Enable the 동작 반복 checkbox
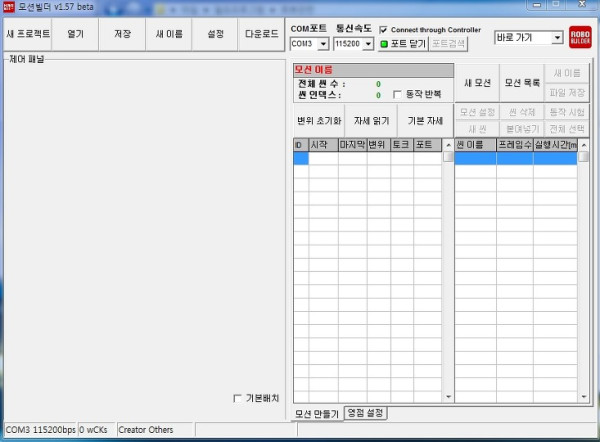This screenshot has width=600, height=442. (397, 94)
